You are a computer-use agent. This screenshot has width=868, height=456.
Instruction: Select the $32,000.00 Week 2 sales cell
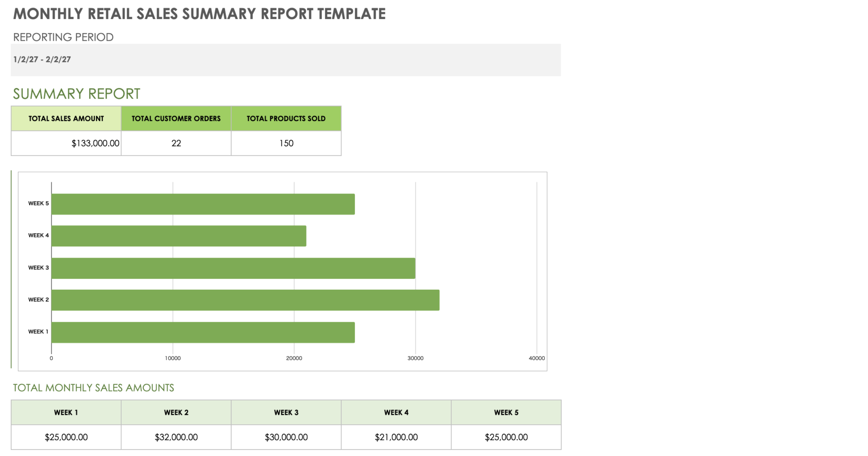(176, 437)
